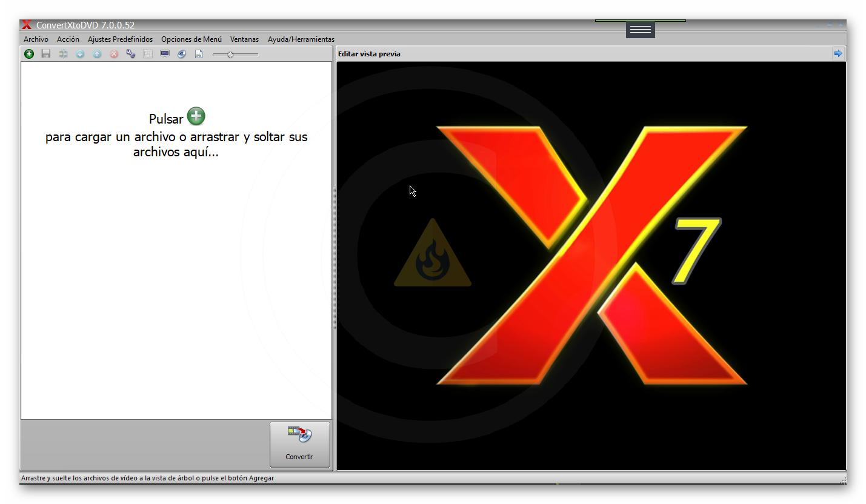Click the red remove item icon

pyautogui.click(x=114, y=54)
